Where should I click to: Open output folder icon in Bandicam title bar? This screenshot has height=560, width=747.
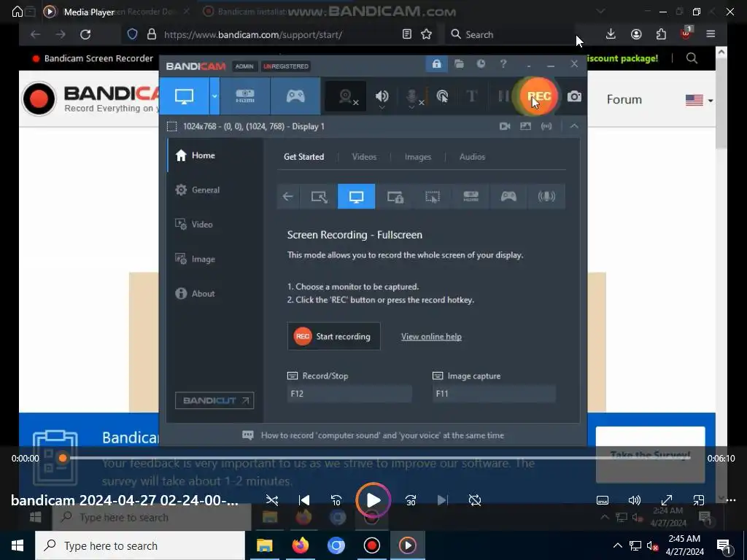pos(459,64)
